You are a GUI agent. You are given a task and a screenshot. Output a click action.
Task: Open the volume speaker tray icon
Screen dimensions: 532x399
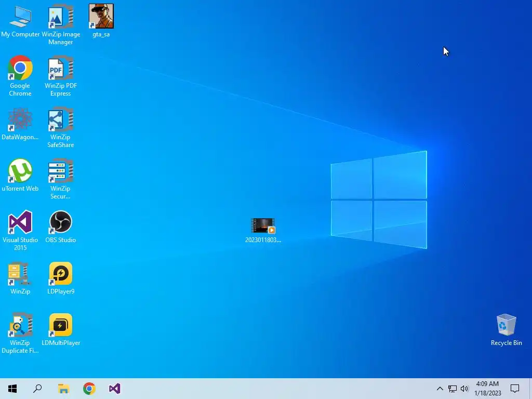[x=464, y=389]
